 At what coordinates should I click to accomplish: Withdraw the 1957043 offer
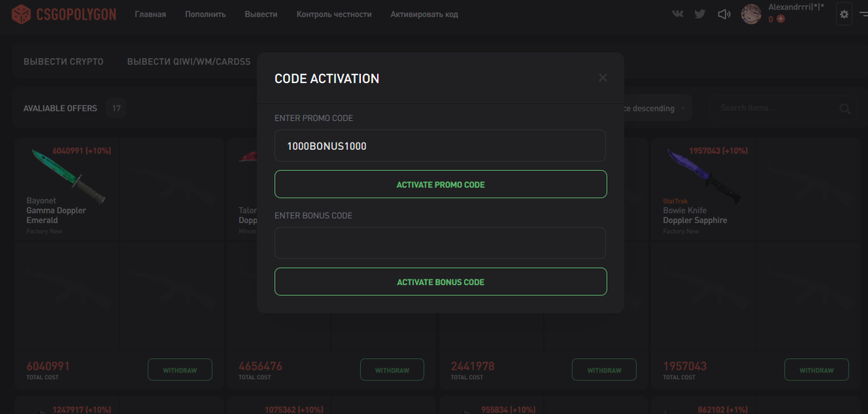pyautogui.click(x=817, y=370)
